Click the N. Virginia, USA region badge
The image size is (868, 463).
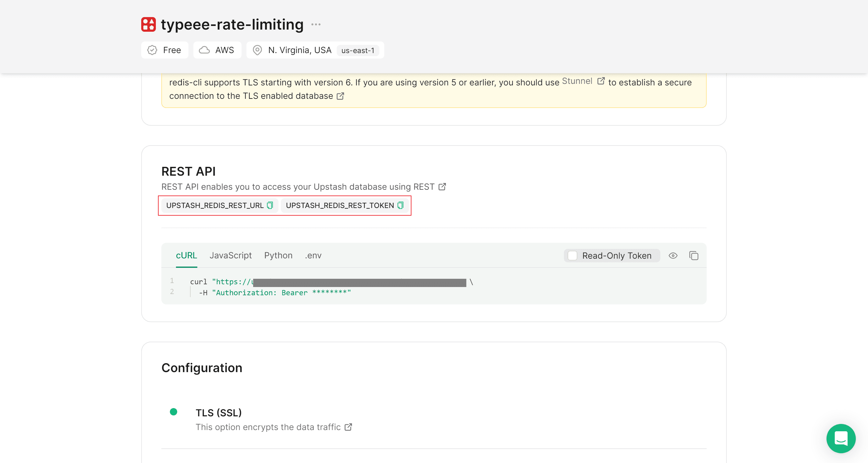315,50
